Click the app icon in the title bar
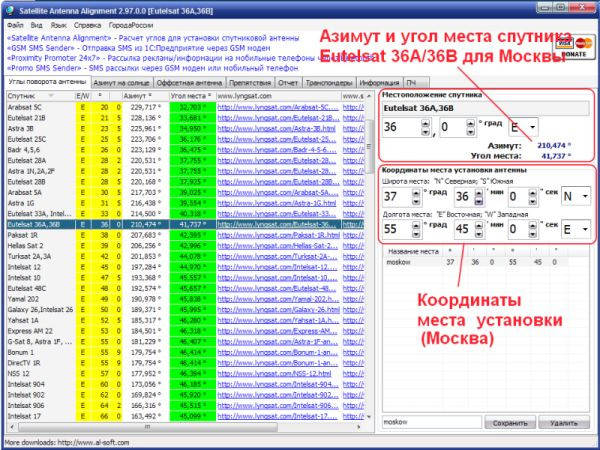600x450 pixels. pos(8,8)
